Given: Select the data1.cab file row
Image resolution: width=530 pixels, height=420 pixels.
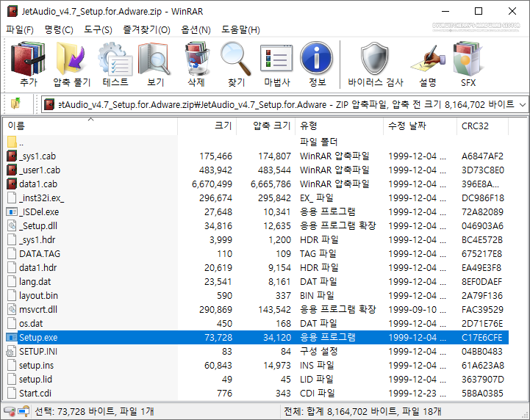Looking at the screenshot, I should pos(256,184).
